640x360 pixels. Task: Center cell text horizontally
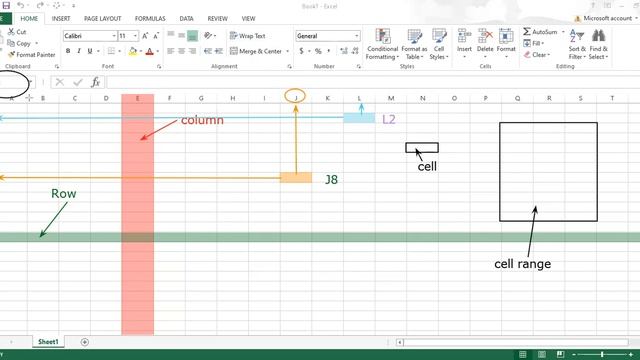point(181,51)
